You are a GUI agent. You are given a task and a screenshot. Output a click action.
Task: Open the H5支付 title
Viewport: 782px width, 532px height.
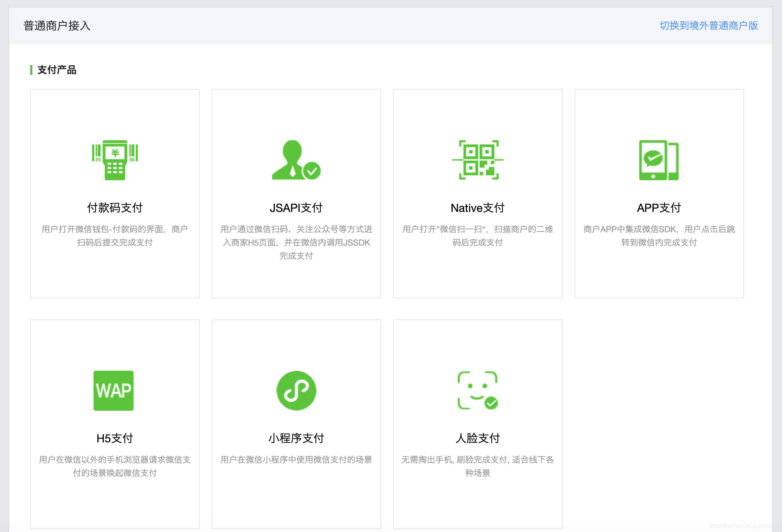pos(115,438)
